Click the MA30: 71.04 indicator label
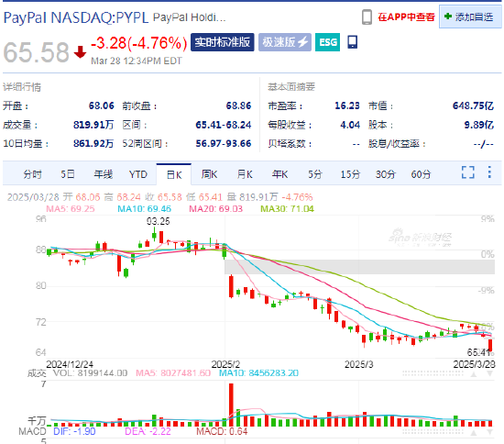 click(x=287, y=209)
